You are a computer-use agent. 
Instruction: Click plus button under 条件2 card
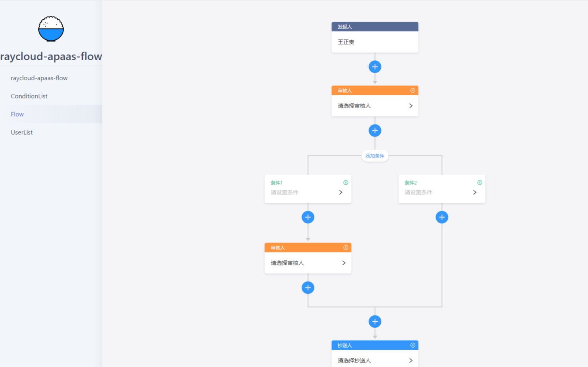point(442,217)
